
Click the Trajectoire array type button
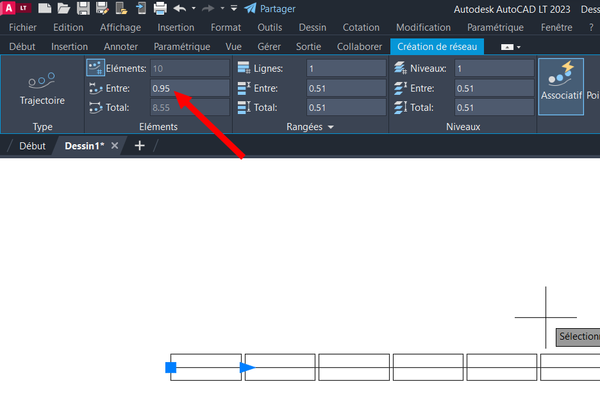point(42,89)
